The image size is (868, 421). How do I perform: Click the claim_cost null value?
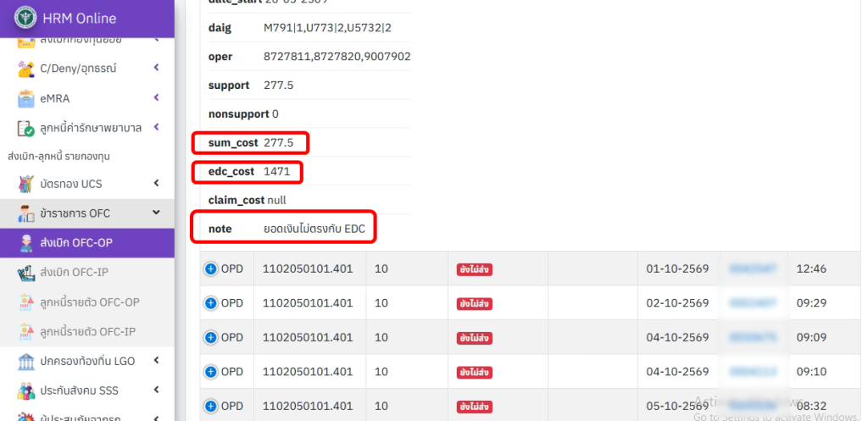pyautogui.click(x=277, y=200)
